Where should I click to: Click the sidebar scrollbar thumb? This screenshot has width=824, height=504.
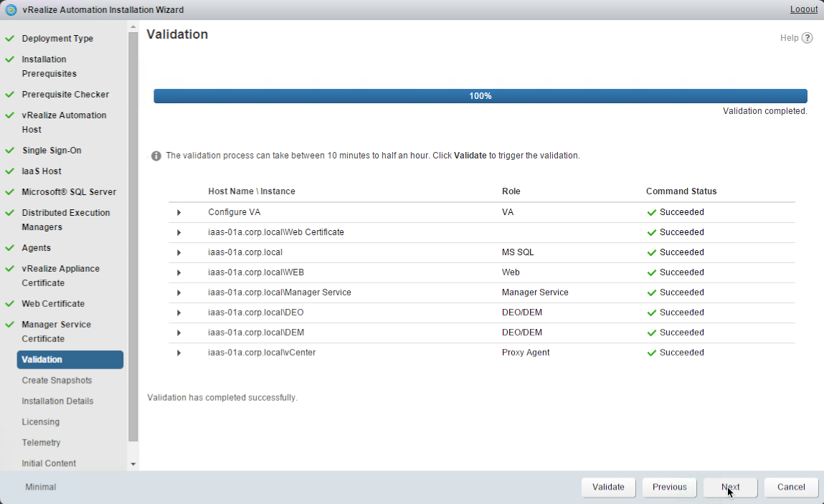(133, 237)
